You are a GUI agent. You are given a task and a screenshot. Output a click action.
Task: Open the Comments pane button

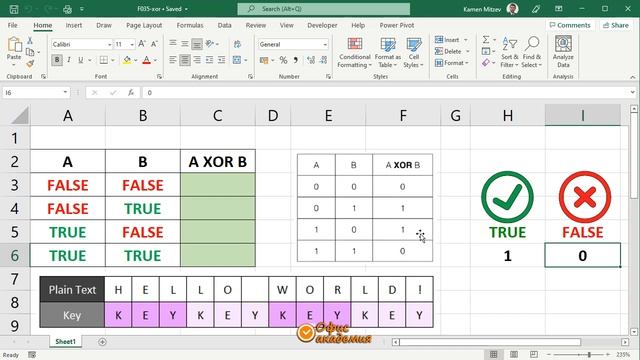[x=570, y=25]
